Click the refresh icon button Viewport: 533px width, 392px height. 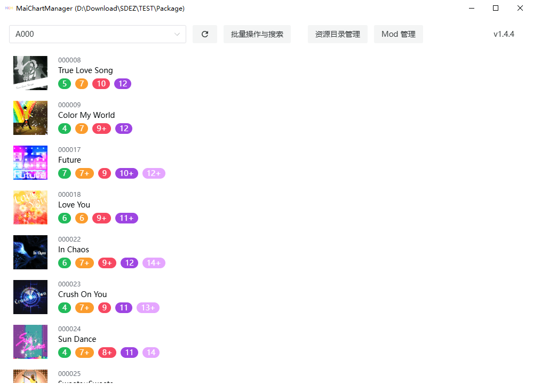205,34
